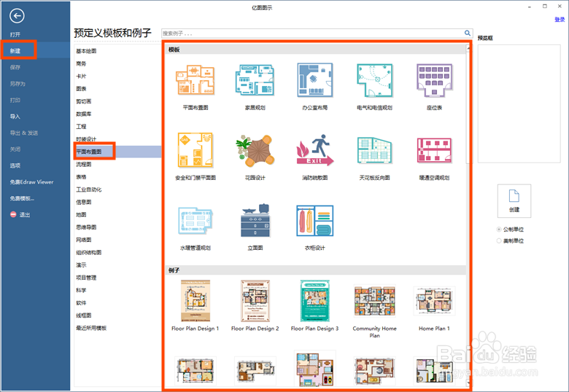Click 保存 in the left menu
Screen dimensions: 569x392
pyautogui.click(x=15, y=67)
